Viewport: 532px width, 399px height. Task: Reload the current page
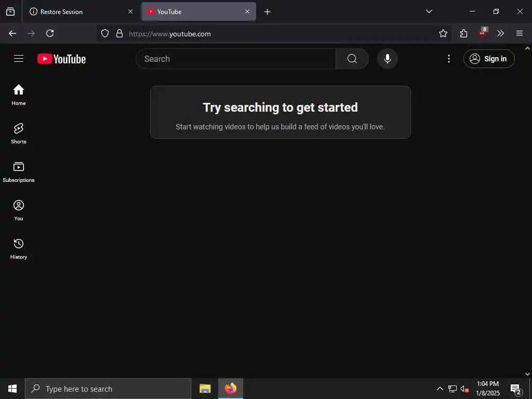tap(50, 33)
